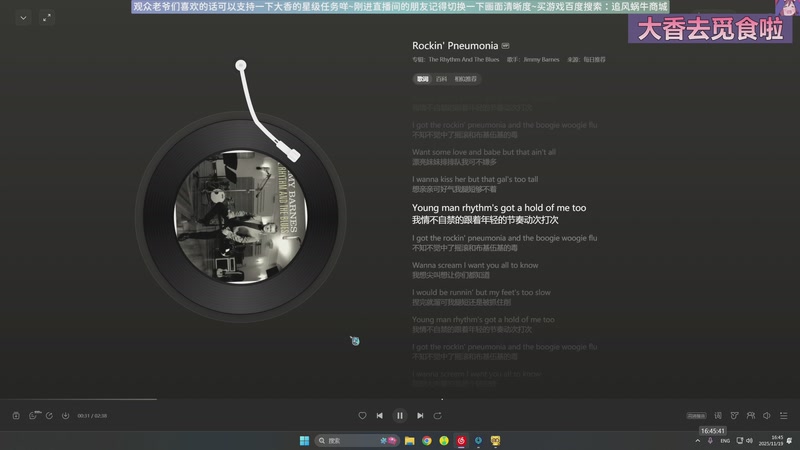Download the current song
Viewport: 800px width, 450px height.
(65, 416)
